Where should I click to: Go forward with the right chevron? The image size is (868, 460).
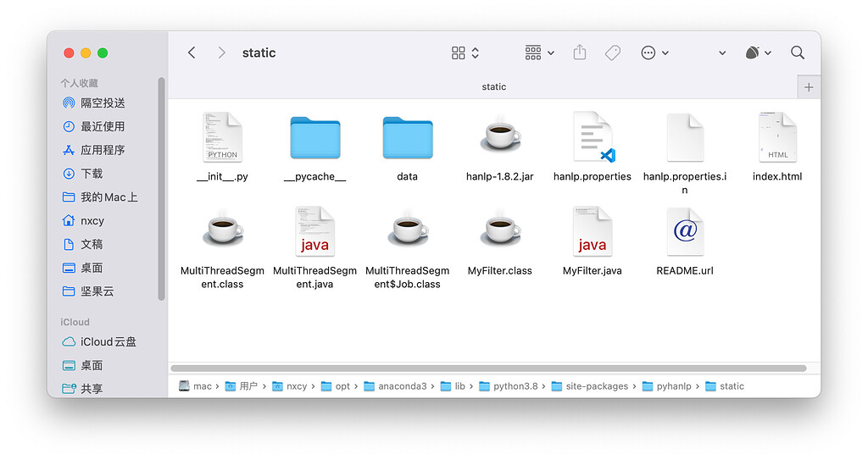coord(221,53)
